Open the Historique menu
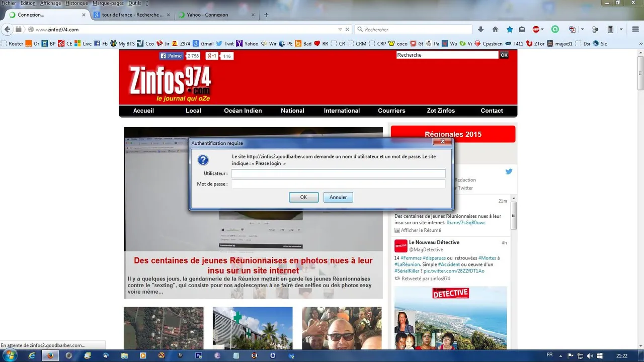 point(76,3)
